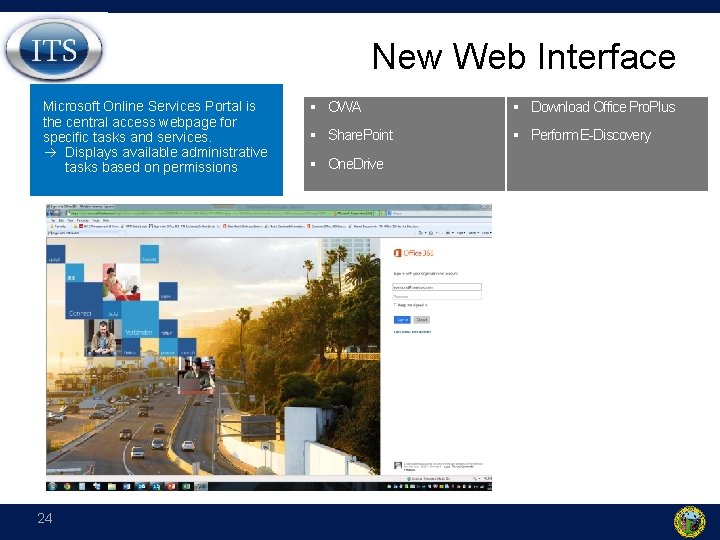
Task: Open PowerPoint from the taskbar
Action: [171, 486]
